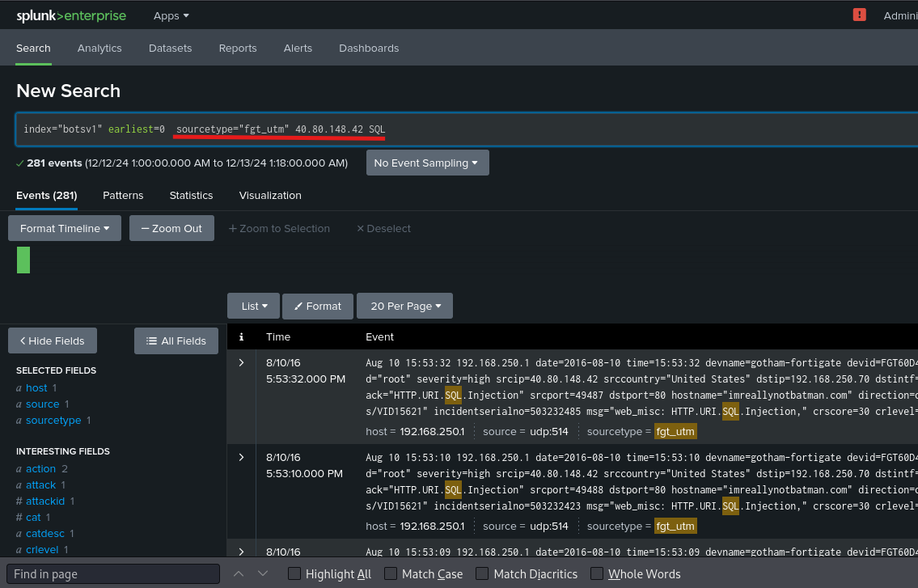Select the Events (281) tab
Screen dimensions: 918x588
click(47, 196)
